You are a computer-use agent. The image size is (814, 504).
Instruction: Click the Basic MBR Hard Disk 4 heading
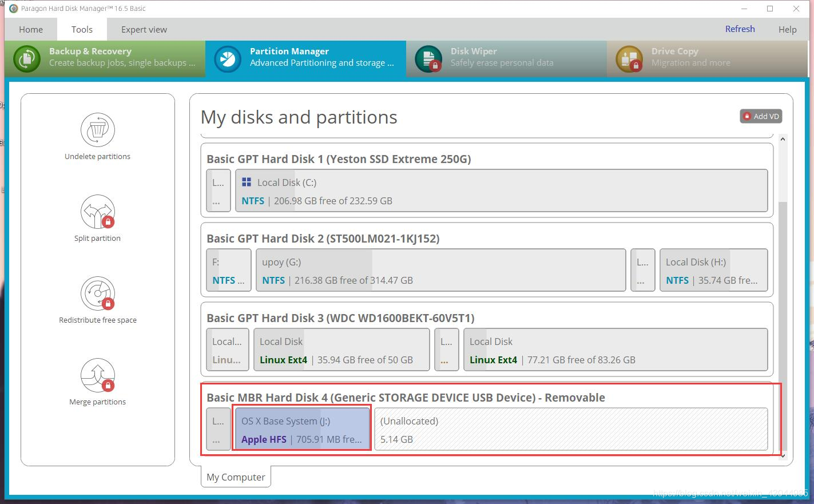click(406, 398)
